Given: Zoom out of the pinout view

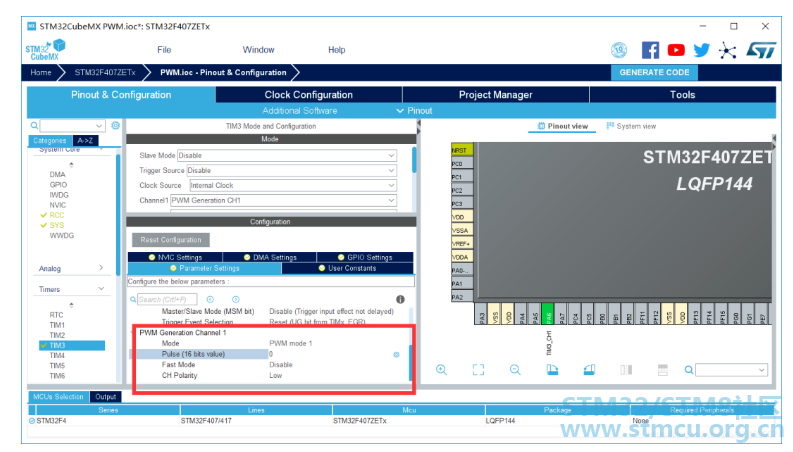Looking at the screenshot, I should click(x=515, y=370).
